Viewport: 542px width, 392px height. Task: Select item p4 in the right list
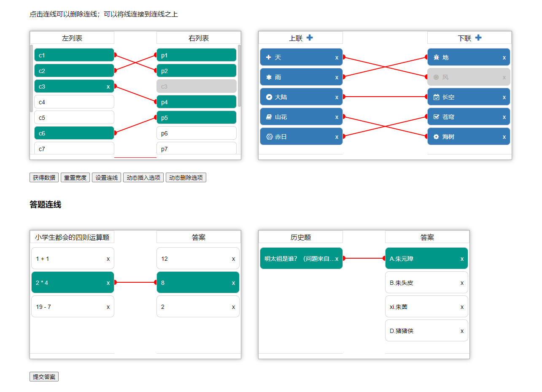pos(197,102)
